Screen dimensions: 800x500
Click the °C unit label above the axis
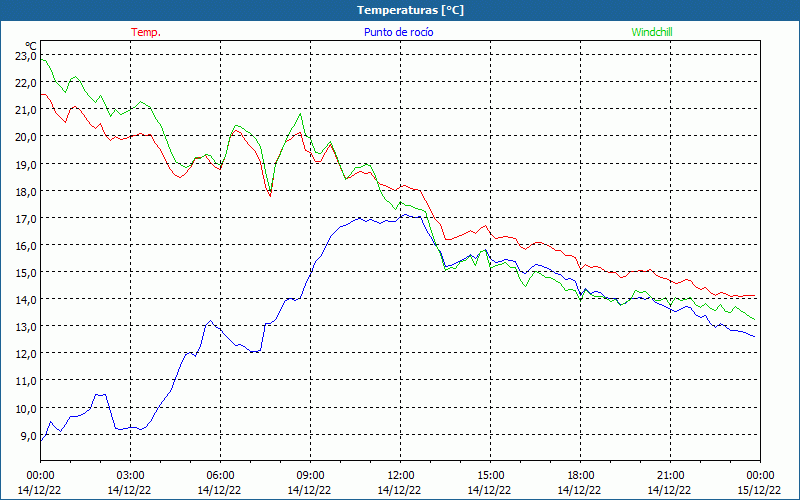(31, 46)
